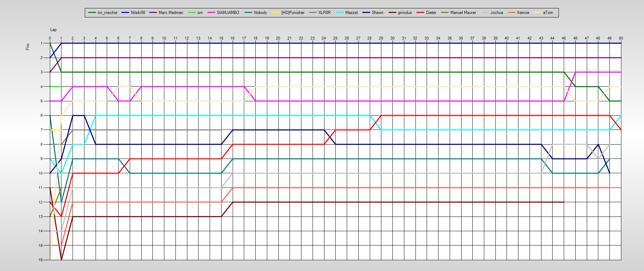Click position 16 on the left axis
The height and width of the screenshot is (271, 644).
pyautogui.click(x=41, y=260)
